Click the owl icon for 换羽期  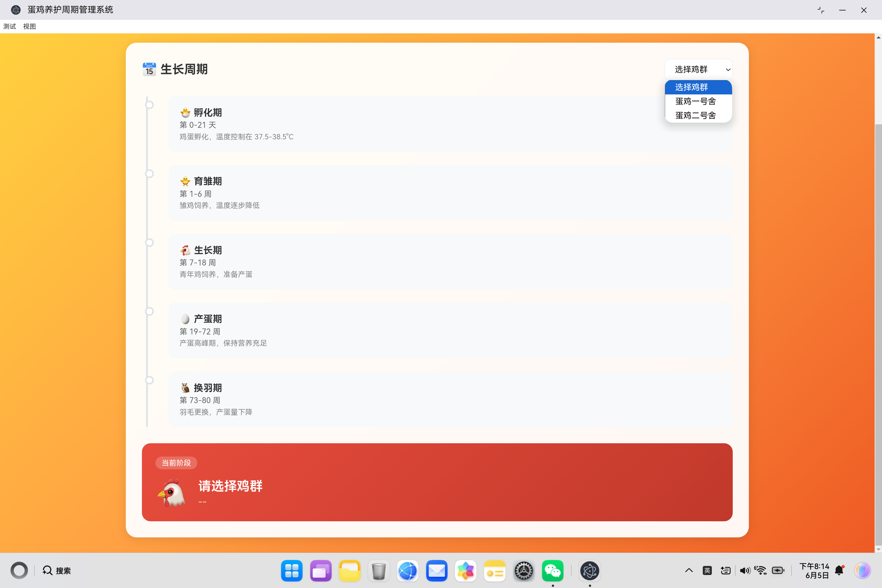point(185,388)
